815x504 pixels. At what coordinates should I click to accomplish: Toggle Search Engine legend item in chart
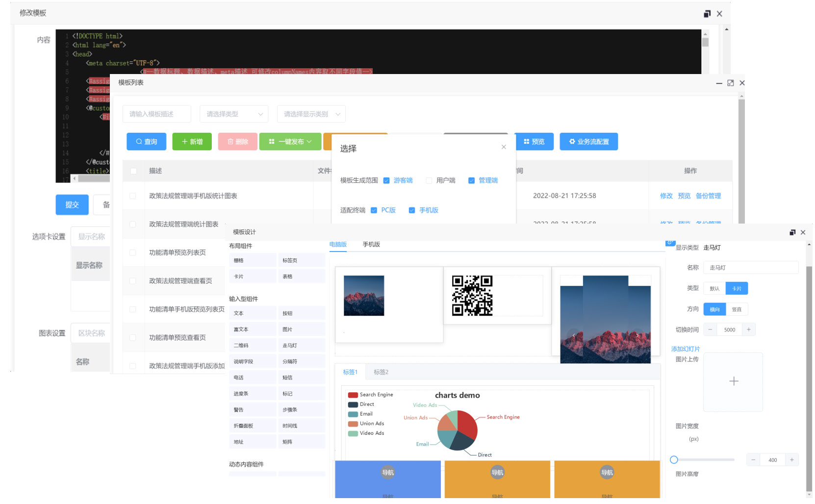pos(370,395)
